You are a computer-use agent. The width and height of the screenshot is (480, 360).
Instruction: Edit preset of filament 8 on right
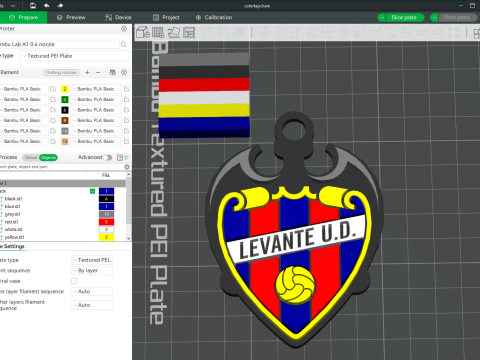pos(126,120)
